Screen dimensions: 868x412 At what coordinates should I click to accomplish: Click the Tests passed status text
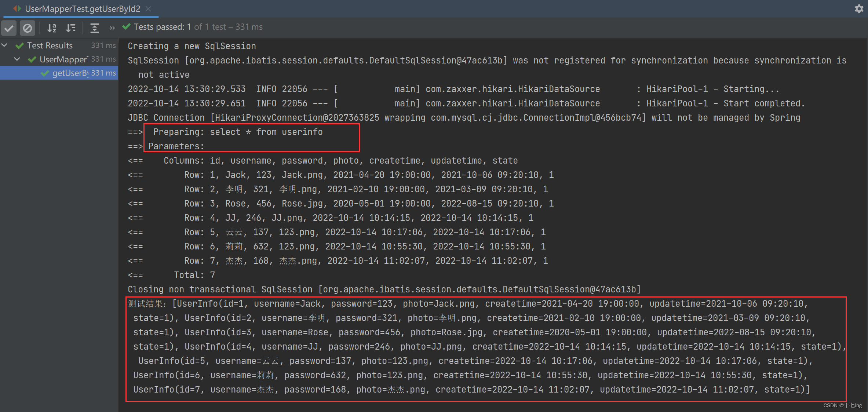tap(198, 27)
